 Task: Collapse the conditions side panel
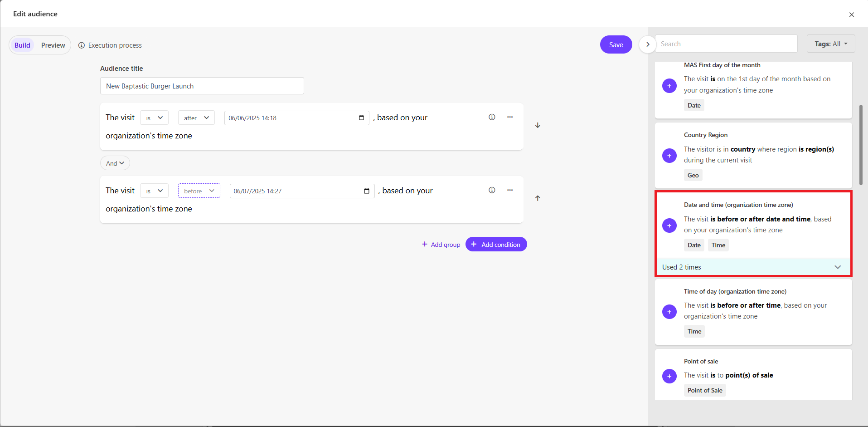point(648,44)
